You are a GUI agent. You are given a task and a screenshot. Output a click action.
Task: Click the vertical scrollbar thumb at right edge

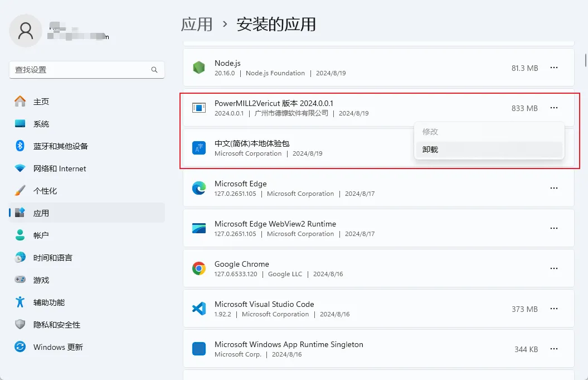pos(585,60)
